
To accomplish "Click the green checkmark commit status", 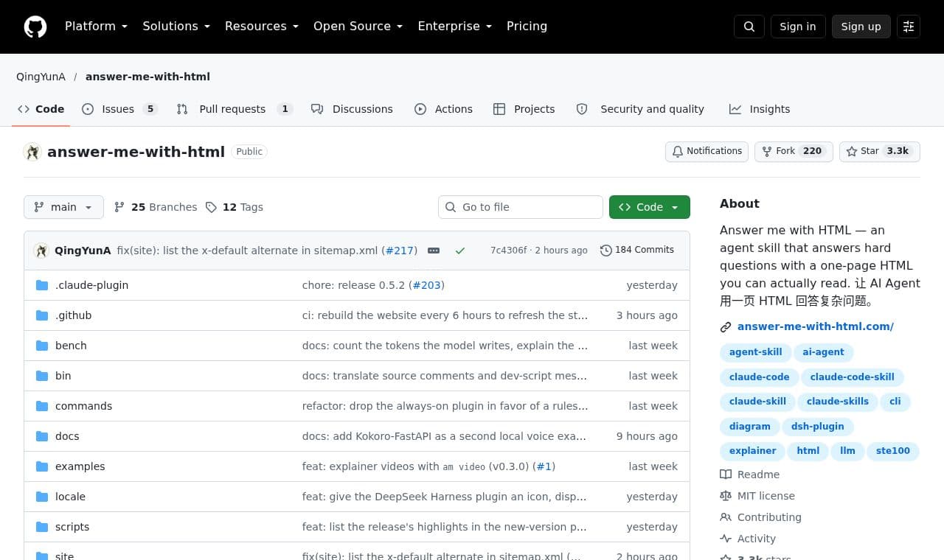I will click(x=460, y=251).
